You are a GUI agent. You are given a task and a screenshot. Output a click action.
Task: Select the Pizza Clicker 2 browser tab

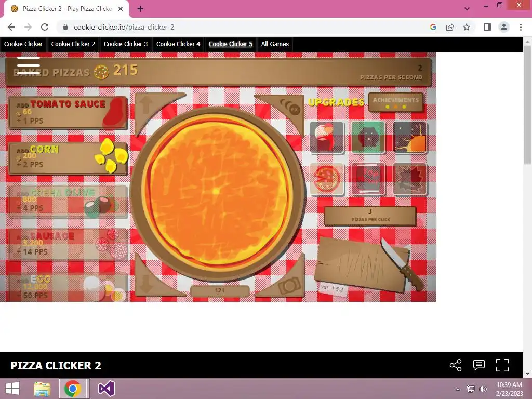click(66, 9)
